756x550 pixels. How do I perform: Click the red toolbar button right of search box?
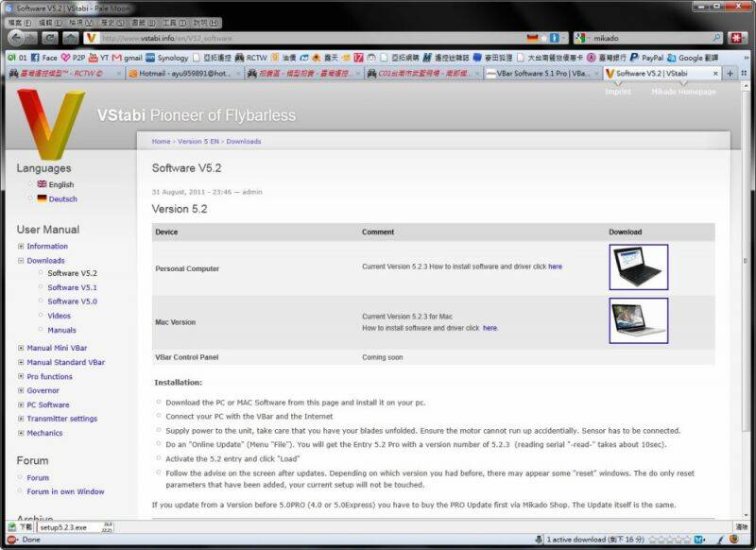737,38
